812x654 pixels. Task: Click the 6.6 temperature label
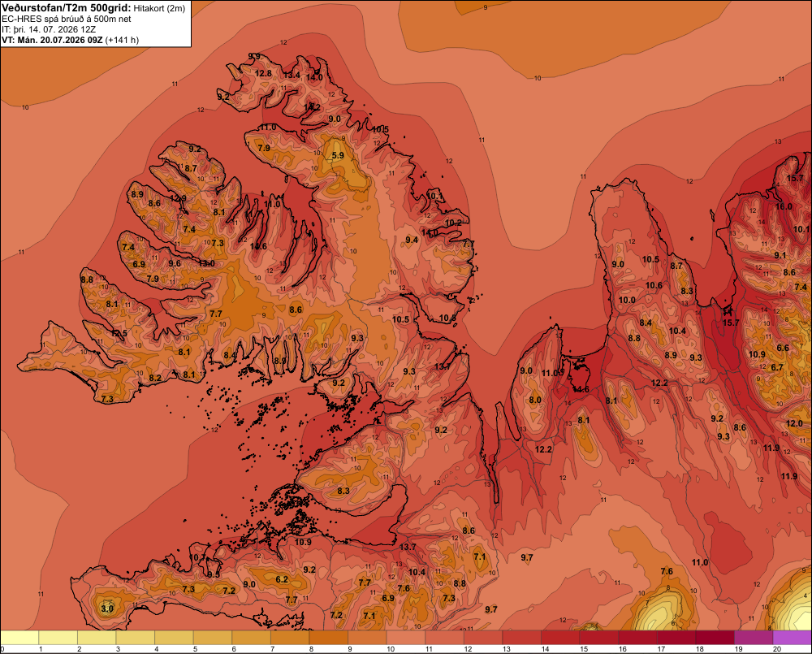coord(783,348)
